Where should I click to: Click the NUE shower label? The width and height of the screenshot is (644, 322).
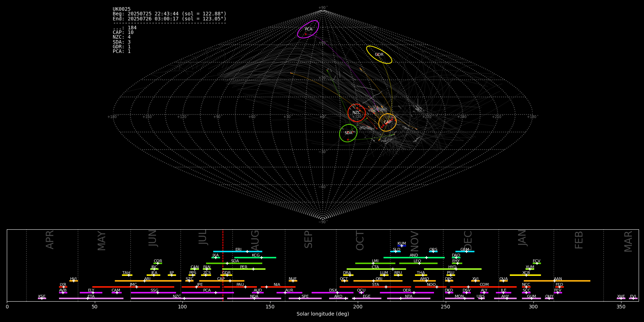[293, 279]
